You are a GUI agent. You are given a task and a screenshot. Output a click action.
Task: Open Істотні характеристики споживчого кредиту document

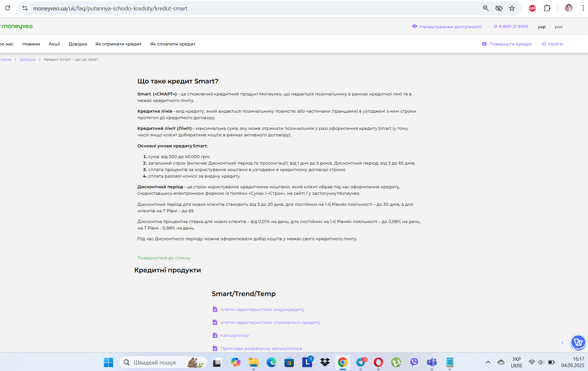(270, 322)
